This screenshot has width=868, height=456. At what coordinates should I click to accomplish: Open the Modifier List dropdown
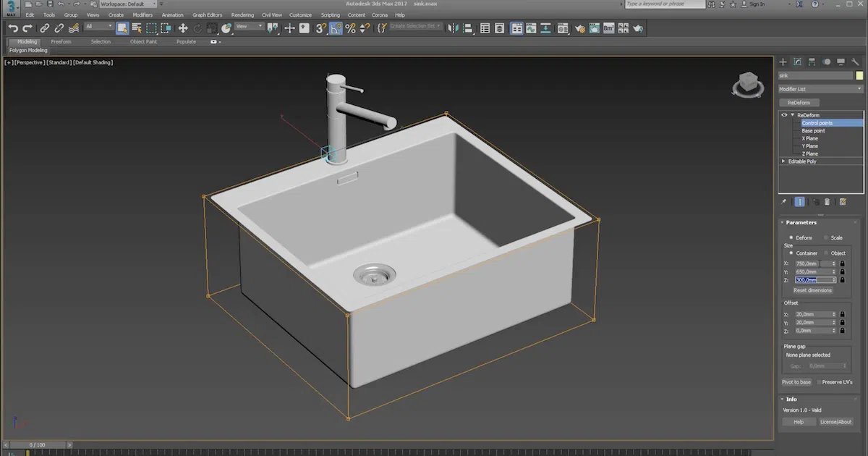820,89
